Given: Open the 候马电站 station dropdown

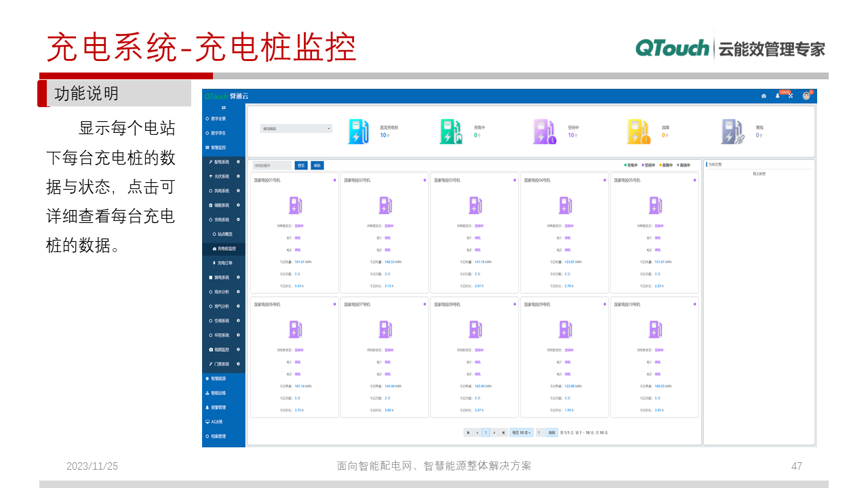Looking at the screenshot, I should 295,128.
